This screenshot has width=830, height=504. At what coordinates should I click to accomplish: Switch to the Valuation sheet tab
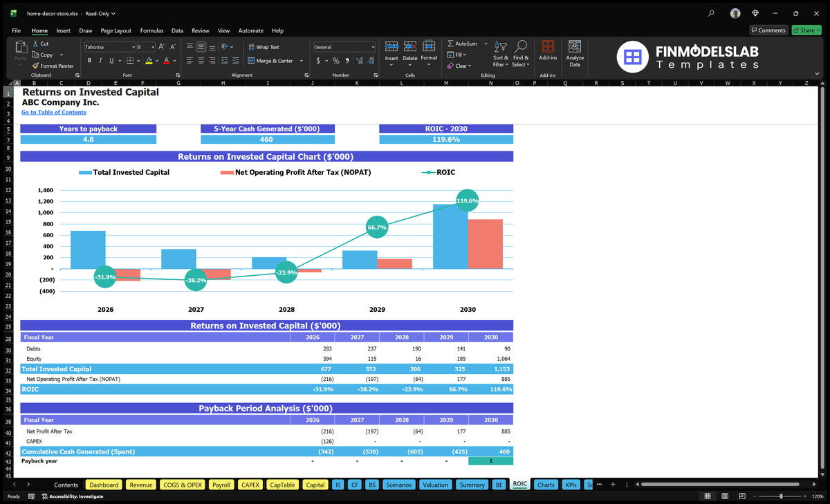click(x=435, y=485)
